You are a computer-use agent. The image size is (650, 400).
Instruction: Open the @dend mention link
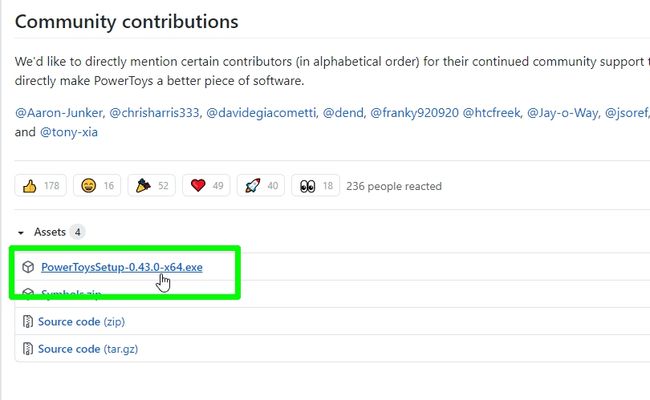342,110
